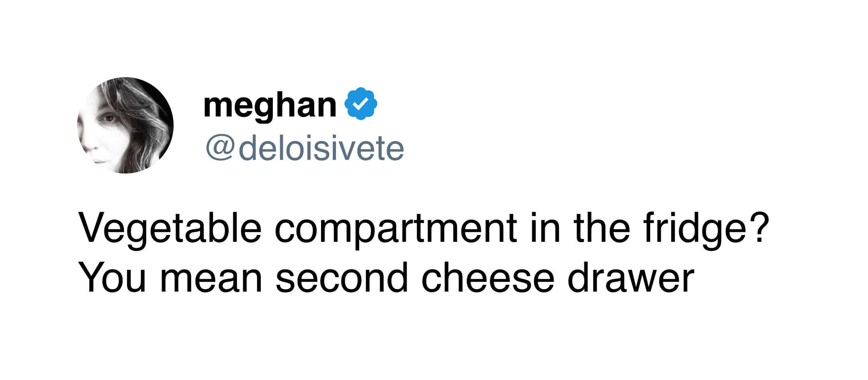
Task: Click the blue verified badge icon
Action: [x=361, y=104]
